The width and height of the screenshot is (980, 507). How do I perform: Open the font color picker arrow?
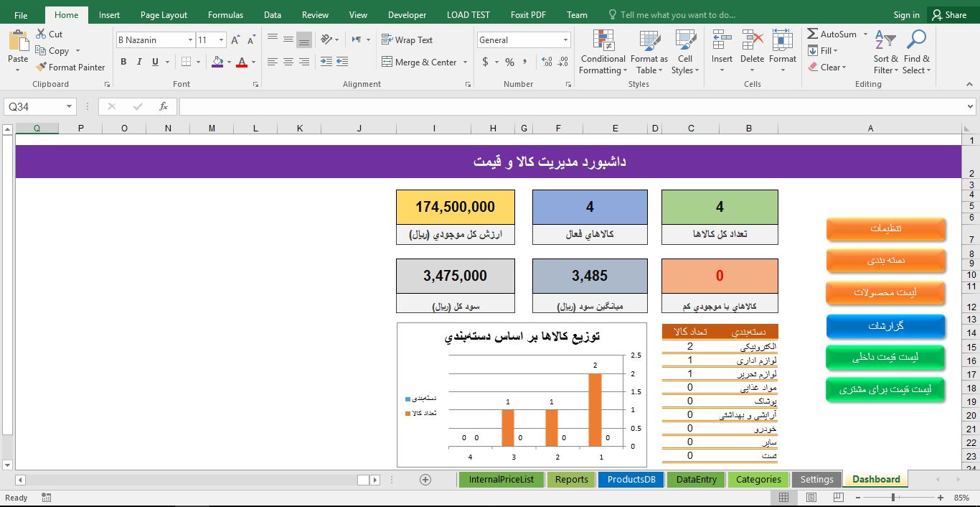point(255,62)
